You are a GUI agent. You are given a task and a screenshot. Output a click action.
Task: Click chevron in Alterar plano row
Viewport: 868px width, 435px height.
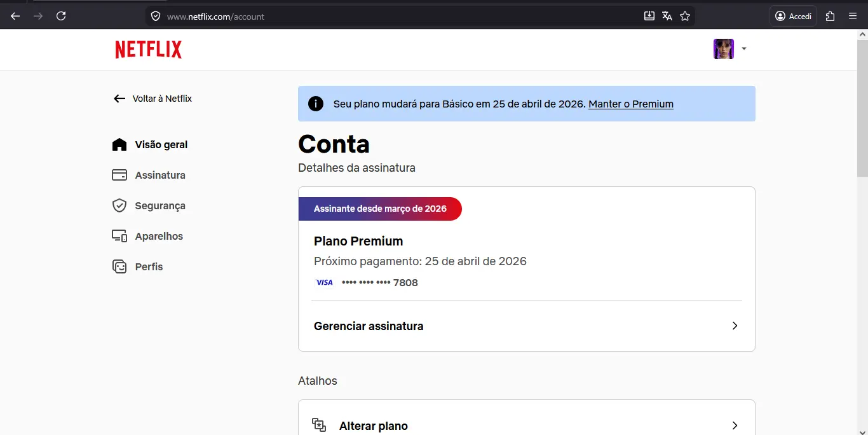735,425
